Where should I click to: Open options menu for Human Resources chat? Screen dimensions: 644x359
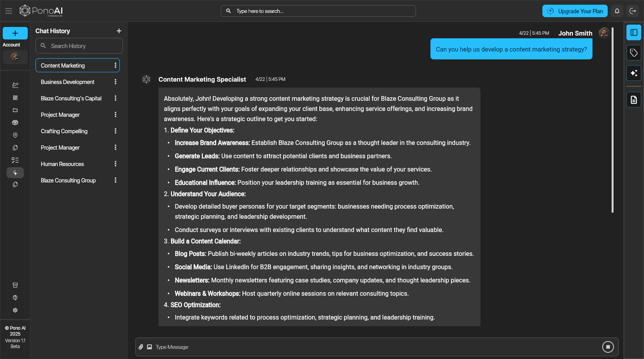(x=116, y=164)
